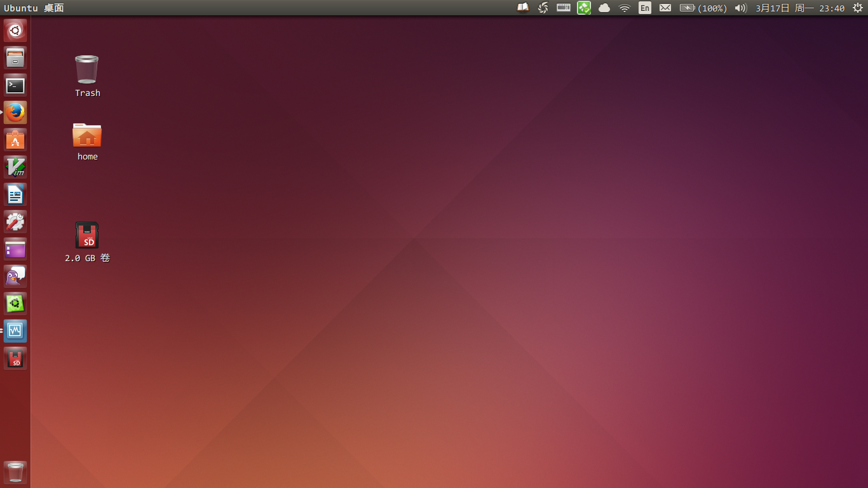Open the mail envelope messaging menu
Image resolution: width=868 pixels, height=488 pixels.
click(665, 8)
